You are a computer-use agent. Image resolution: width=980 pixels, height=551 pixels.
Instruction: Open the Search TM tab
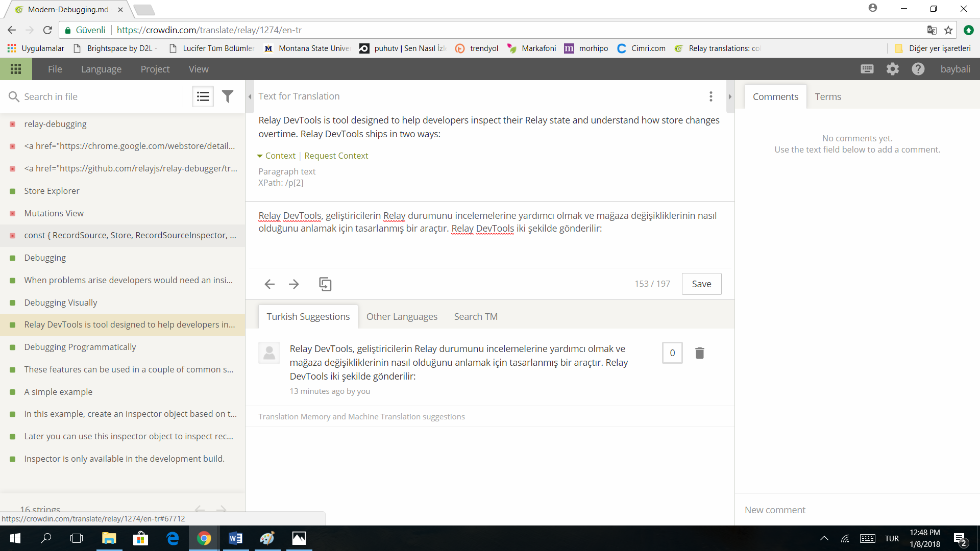point(476,316)
